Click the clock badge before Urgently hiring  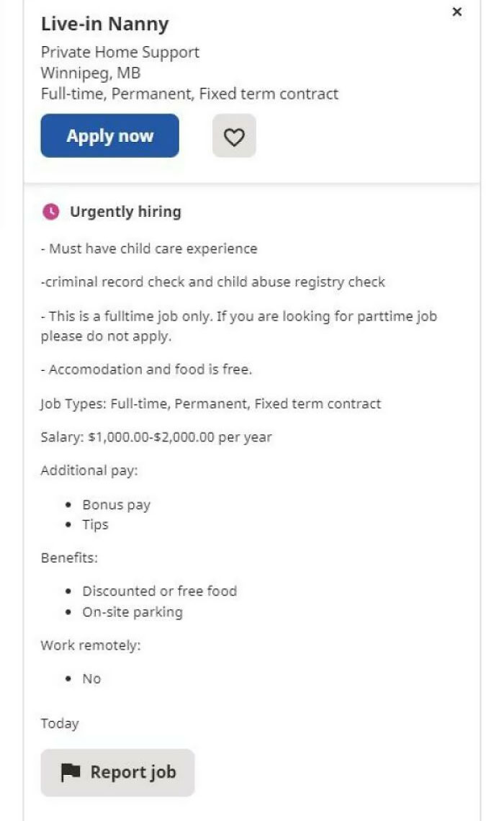[x=49, y=211]
